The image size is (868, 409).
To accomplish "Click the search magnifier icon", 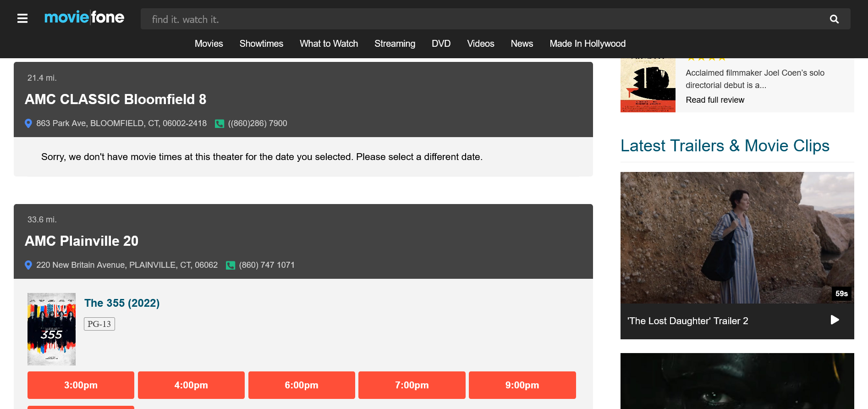I will point(834,19).
